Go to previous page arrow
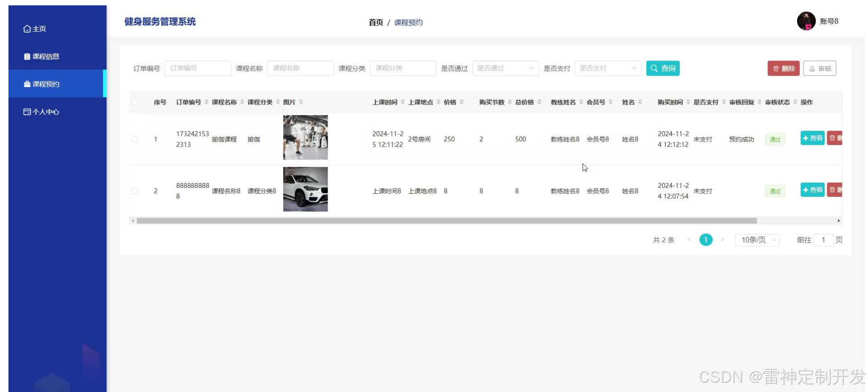This screenshot has height=392, width=868. pyautogui.click(x=689, y=240)
